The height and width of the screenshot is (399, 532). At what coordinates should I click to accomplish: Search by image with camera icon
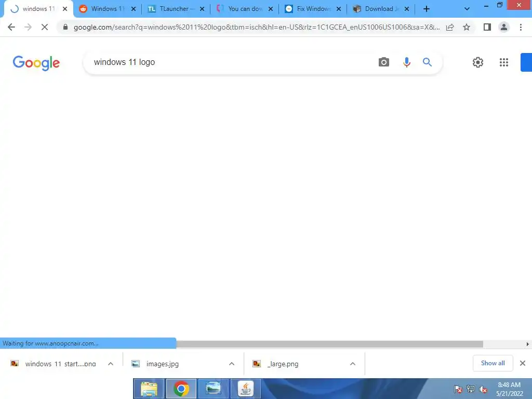click(x=384, y=62)
